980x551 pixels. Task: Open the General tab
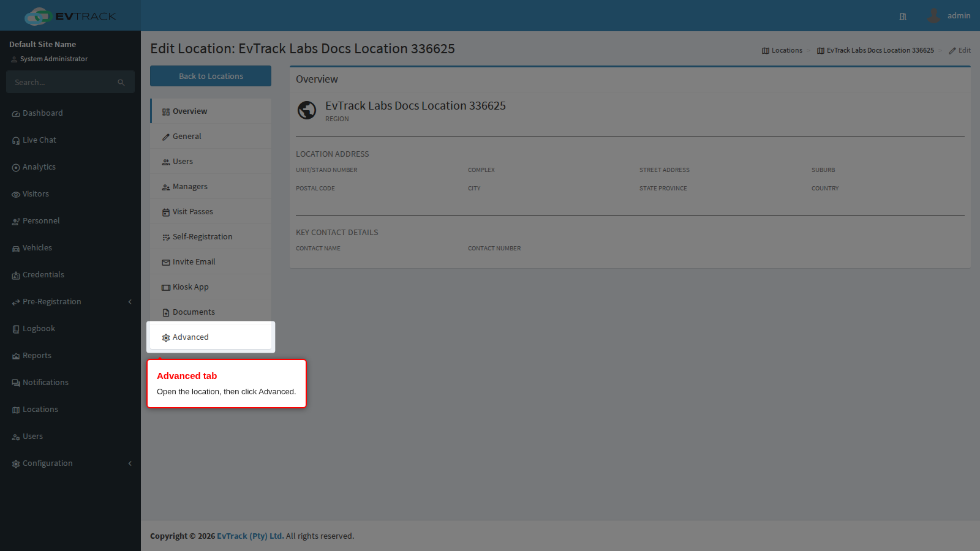click(211, 137)
